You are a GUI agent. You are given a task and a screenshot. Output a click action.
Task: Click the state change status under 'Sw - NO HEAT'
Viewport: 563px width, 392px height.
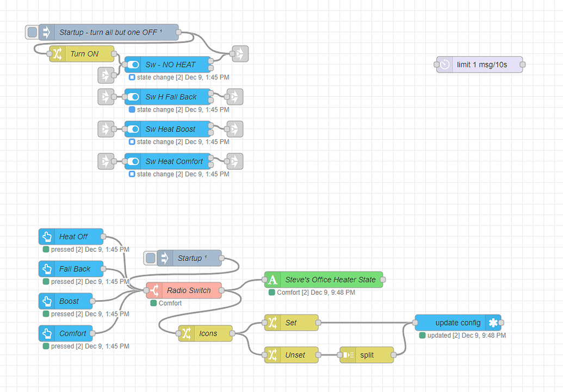183,77
